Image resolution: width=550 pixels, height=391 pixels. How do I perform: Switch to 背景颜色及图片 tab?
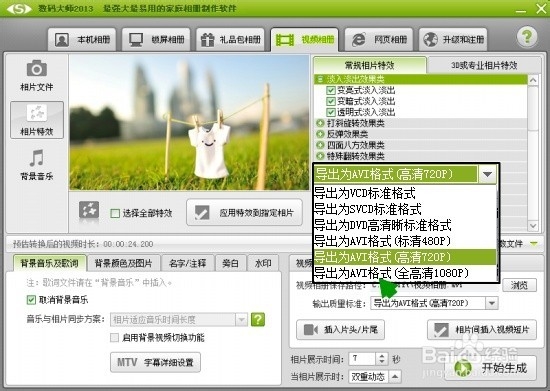pos(123,263)
